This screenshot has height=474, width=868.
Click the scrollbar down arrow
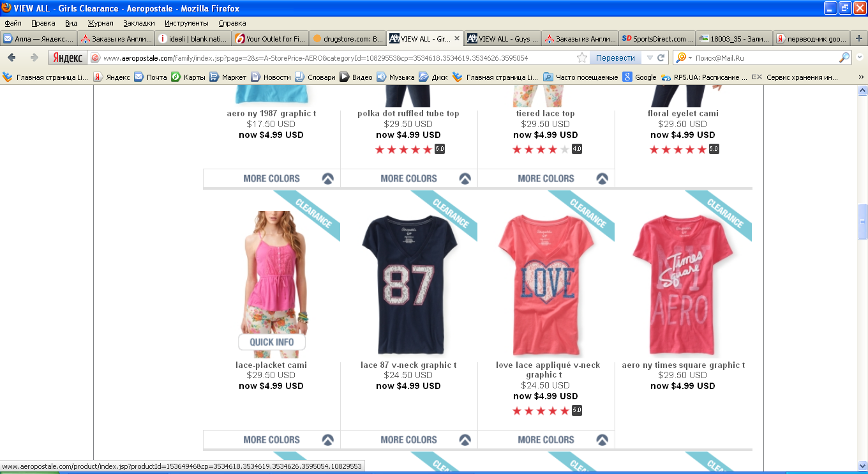862,465
